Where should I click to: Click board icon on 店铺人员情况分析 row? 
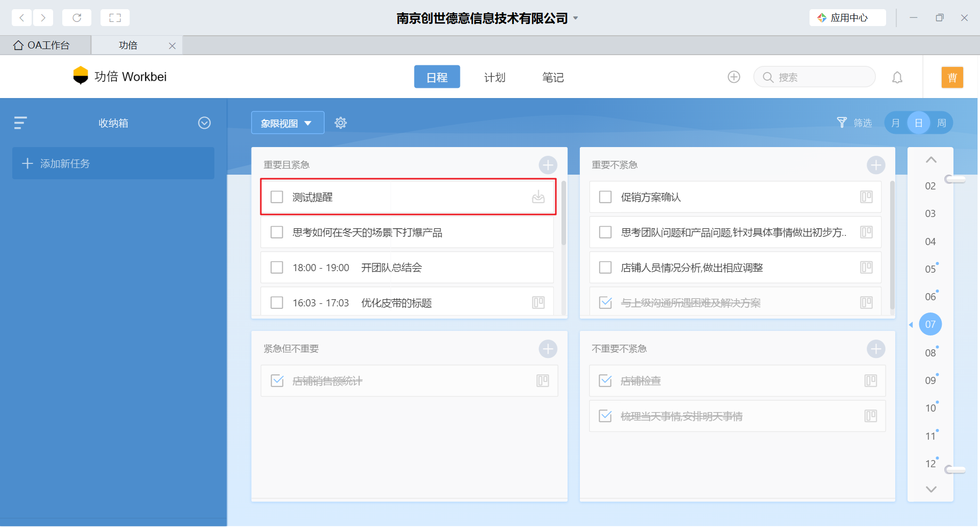[867, 268]
